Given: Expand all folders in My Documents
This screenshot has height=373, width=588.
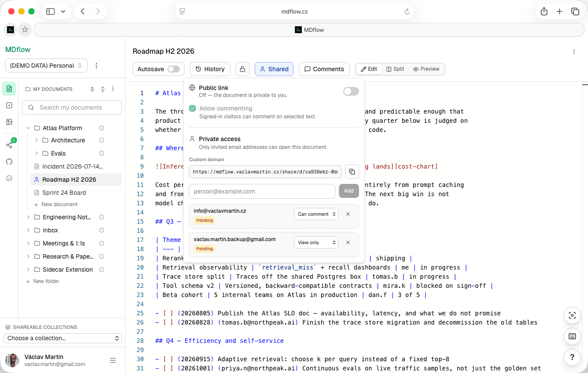Looking at the screenshot, I should click(103, 89).
